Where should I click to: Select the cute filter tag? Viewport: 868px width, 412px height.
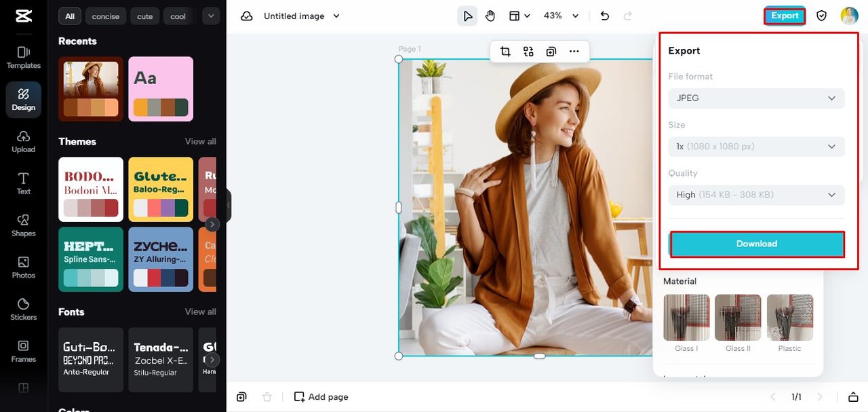(145, 16)
